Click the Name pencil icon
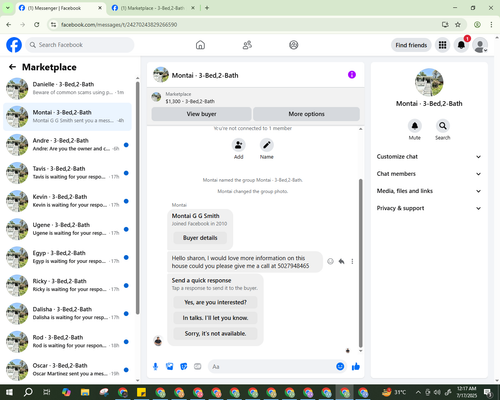 267,145
